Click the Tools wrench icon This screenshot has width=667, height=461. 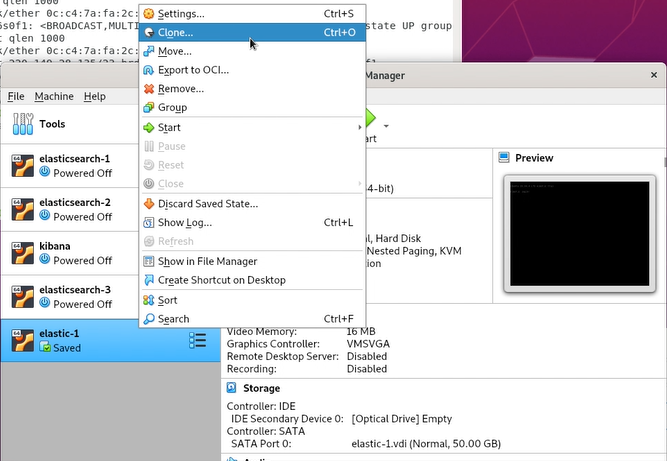click(23, 124)
